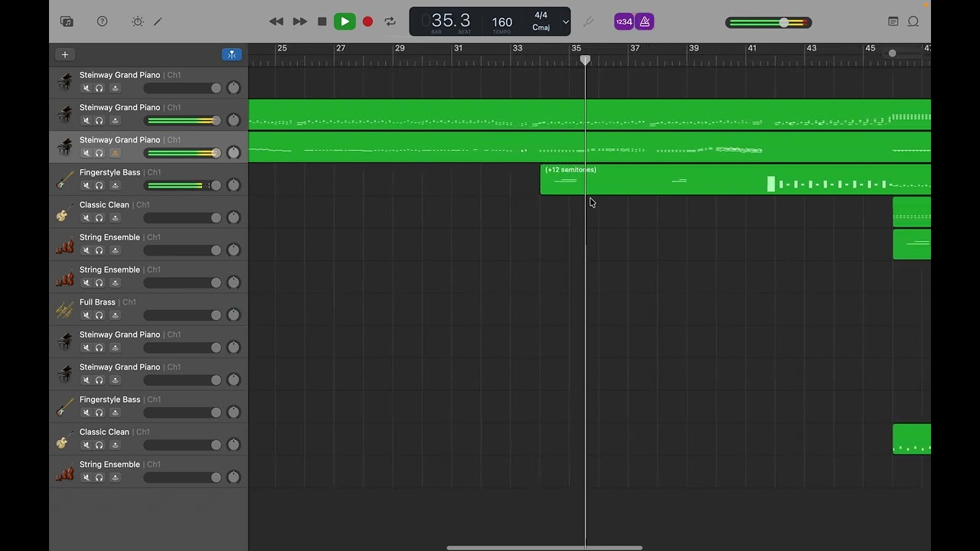Mute the highlighted Steinway Grand Piano track
This screenshot has height=551, width=980.
pyautogui.click(x=87, y=153)
